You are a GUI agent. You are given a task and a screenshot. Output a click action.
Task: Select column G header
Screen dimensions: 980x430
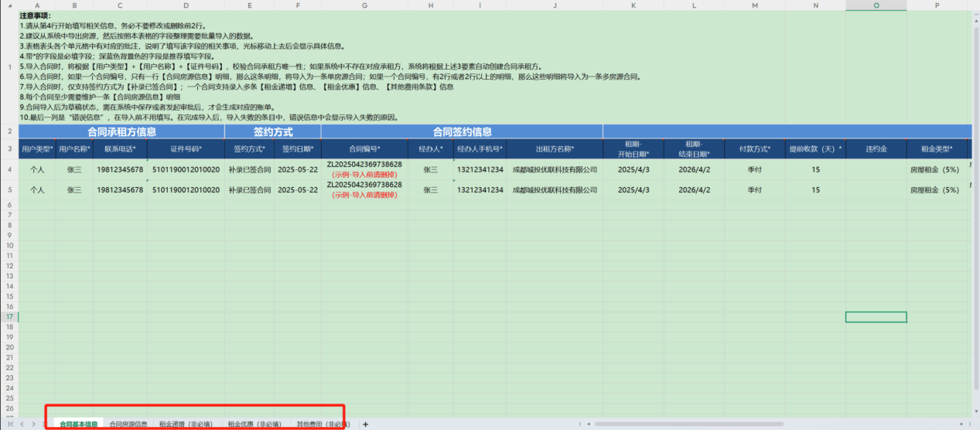[x=364, y=5]
